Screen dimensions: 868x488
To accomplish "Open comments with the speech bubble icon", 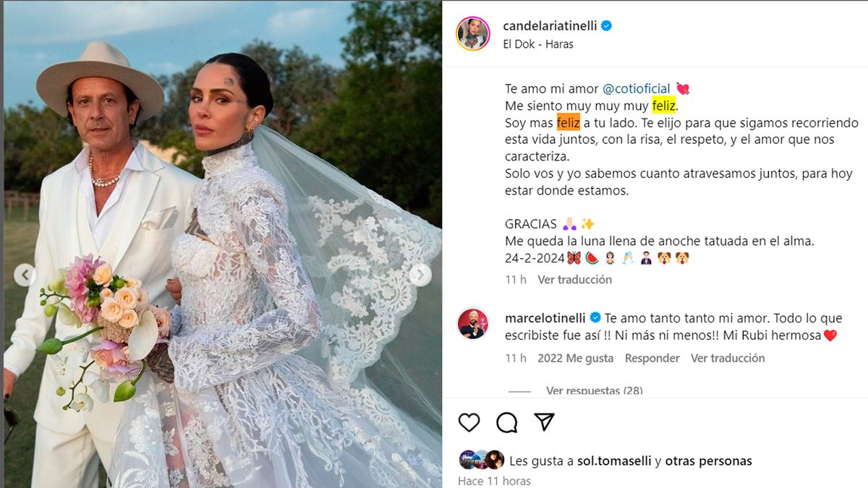I will pos(507,422).
